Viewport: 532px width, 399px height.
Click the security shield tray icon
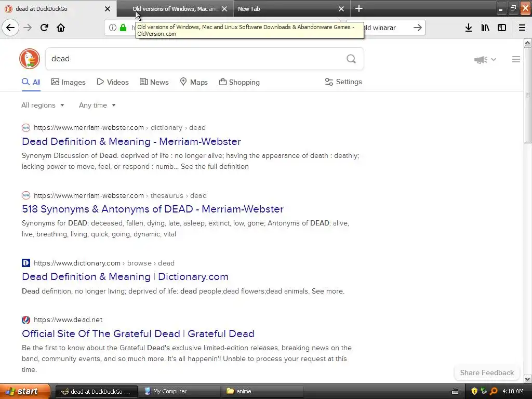[x=474, y=391]
